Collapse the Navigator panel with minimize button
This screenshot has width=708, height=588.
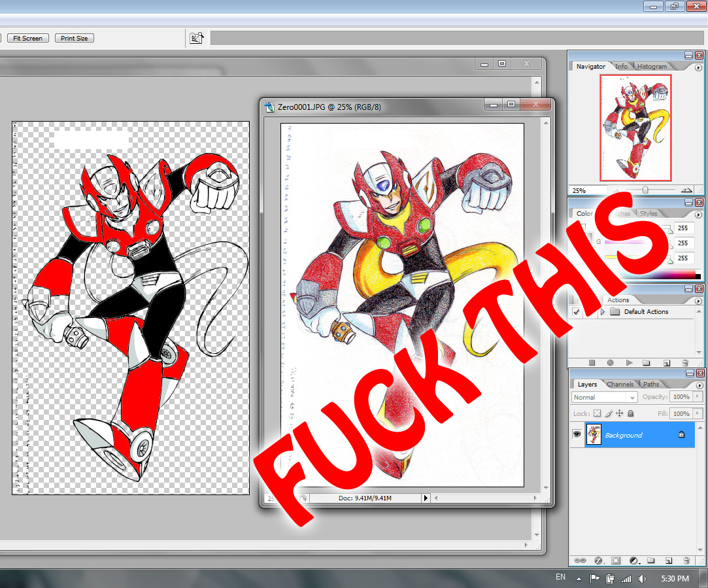[688, 56]
